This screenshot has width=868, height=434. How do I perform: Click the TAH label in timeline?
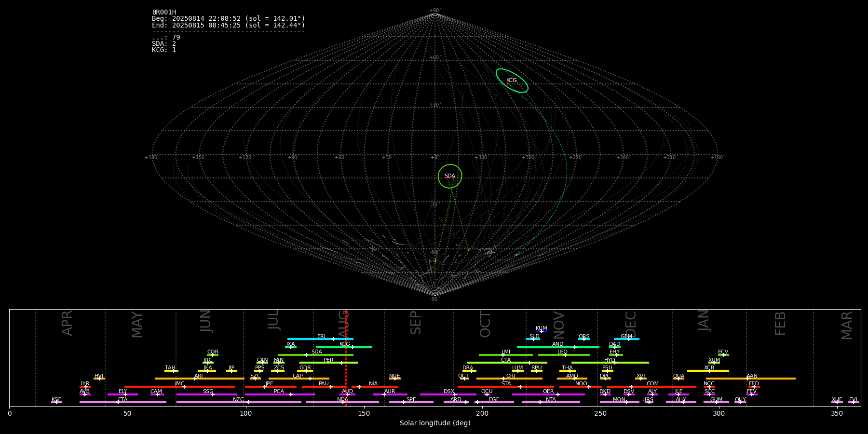170,368
